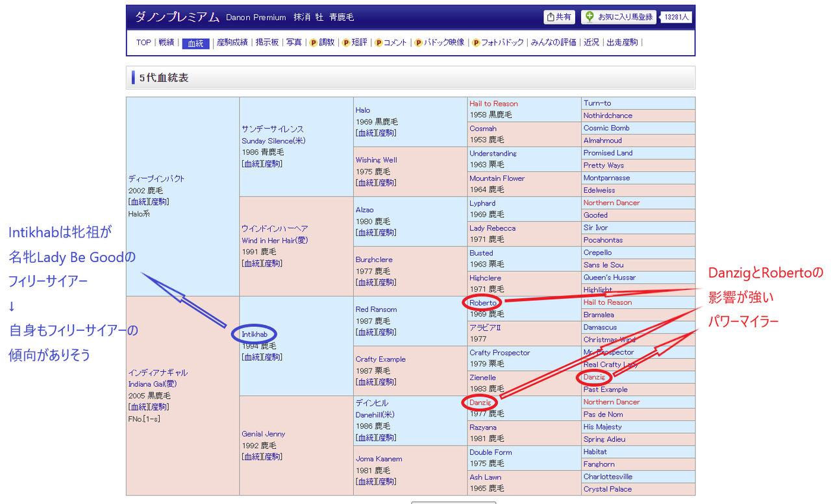831x504 pixels.
Task: Open Genial Jenny's [血統] link
Action: 252,457
